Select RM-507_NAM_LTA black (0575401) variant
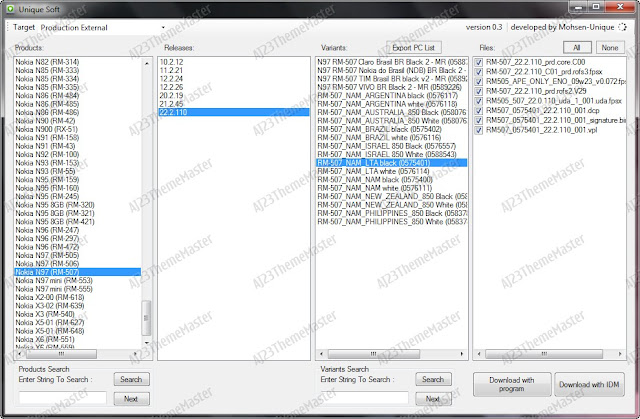640x419 pixels. pyautogui.click(x=392, y=163)
